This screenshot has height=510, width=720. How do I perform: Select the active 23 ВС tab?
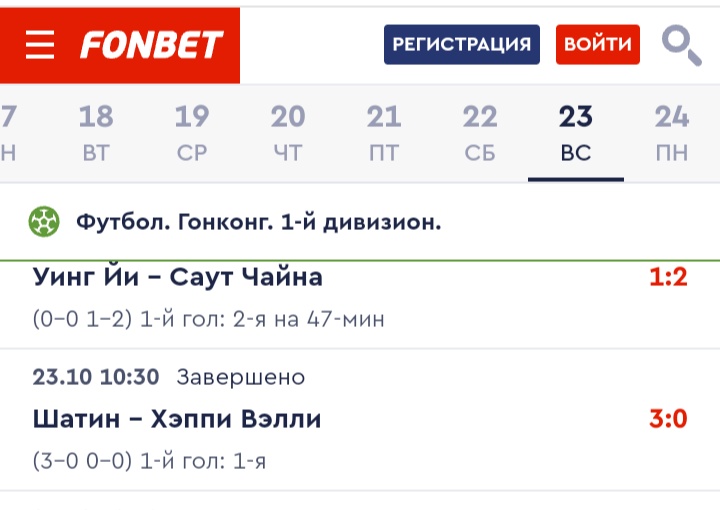click(x=576, y=133)
